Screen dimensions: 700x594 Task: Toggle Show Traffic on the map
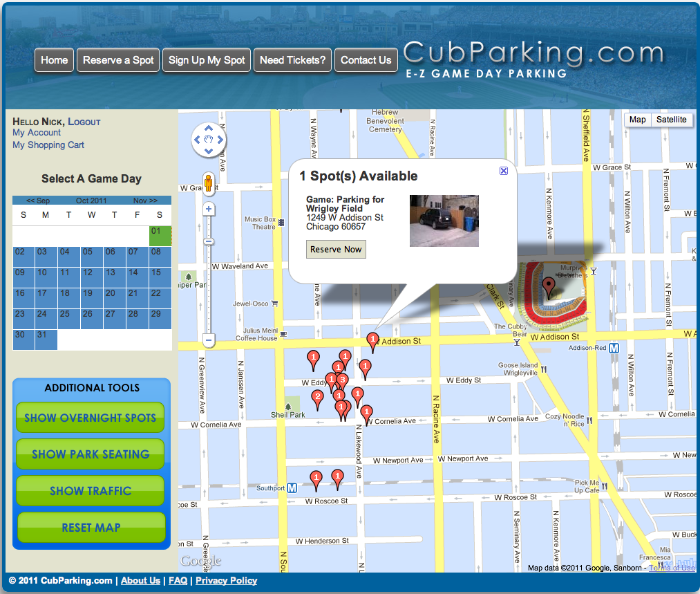pyautogui.click(x=91, y=491)
